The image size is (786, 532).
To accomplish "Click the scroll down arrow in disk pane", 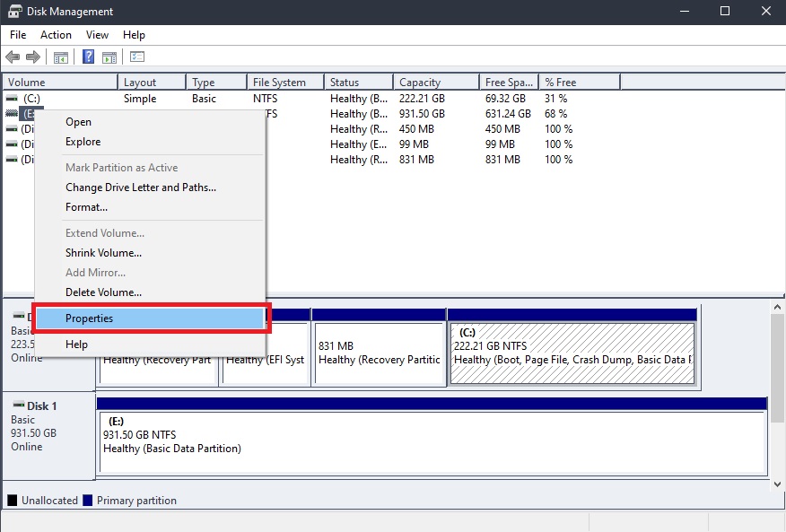I will [777, 484].
